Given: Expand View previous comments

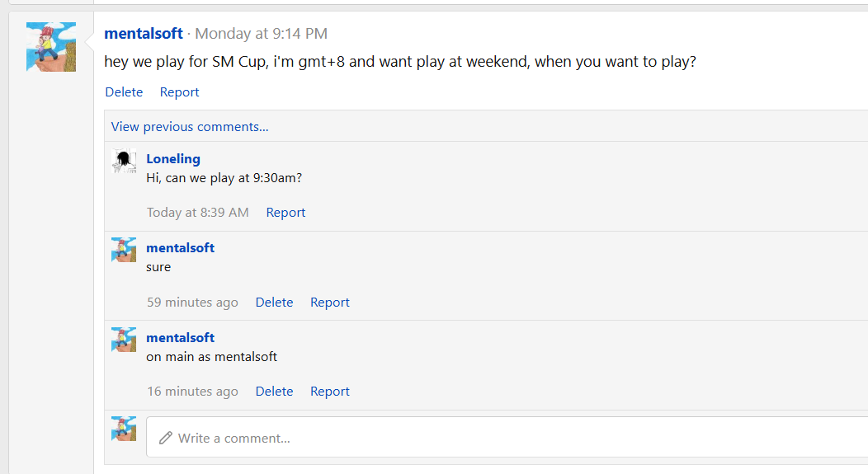Looking at the screenshot, I should pyautogui.click(x=189, y=127).
